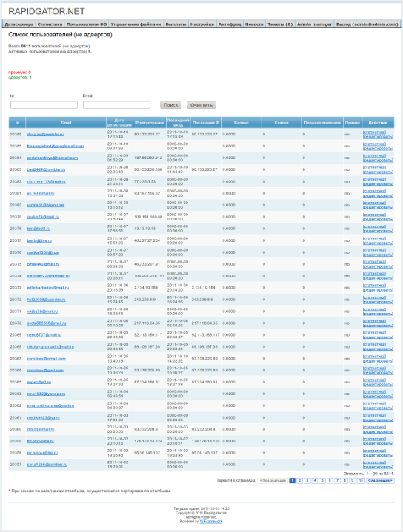The image size is (403, 532).
Task: Go to next page via Следующая
Action: coord(380,480)
